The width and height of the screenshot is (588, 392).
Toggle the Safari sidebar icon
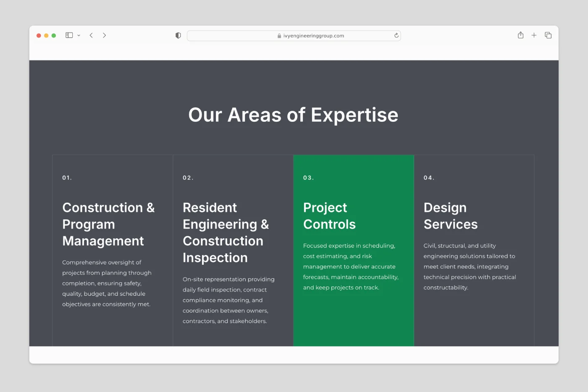(x=69, y=35)
